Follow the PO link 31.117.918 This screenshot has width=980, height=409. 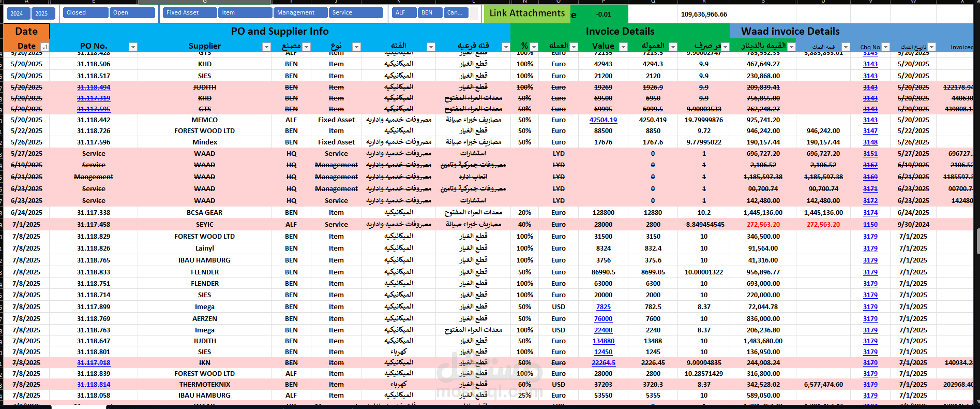point(94,362)
